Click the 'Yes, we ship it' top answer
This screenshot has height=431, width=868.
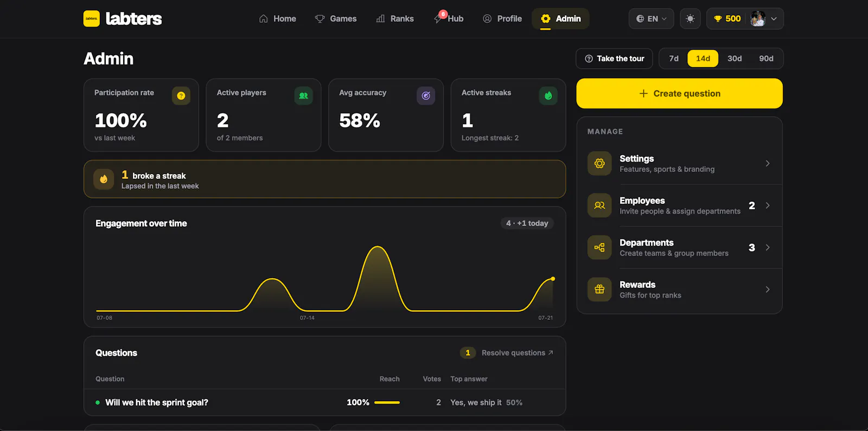(476, 402)
